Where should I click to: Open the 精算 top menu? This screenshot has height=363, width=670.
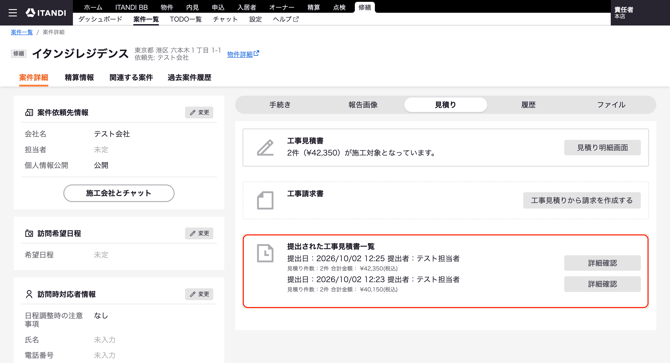coord(314,7)
